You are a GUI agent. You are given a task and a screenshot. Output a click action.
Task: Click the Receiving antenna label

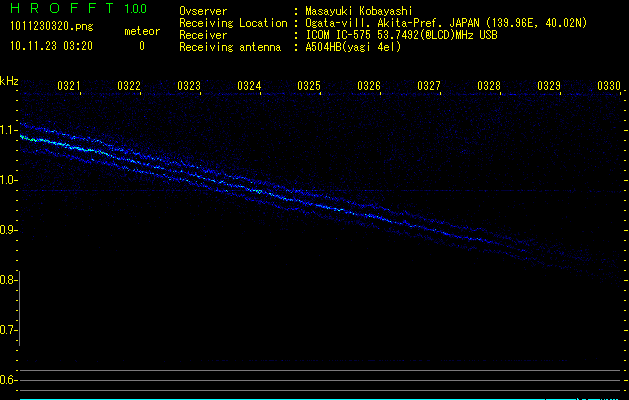[230, 47]
